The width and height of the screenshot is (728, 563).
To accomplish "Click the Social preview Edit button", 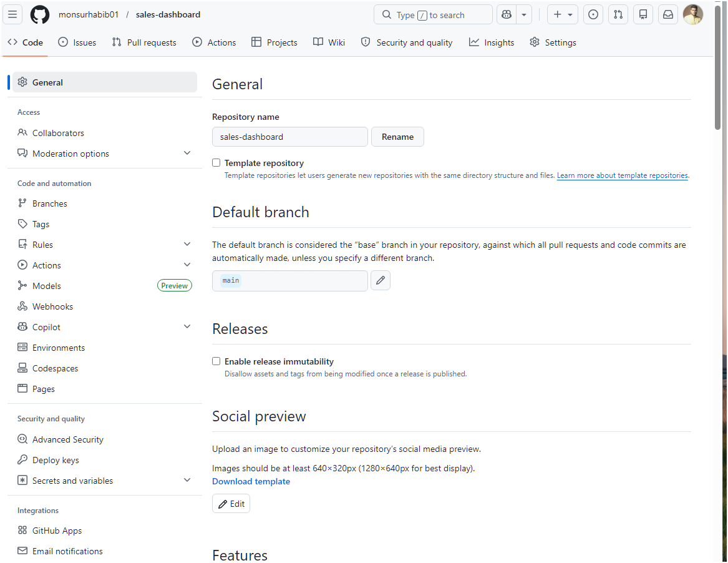I will [231, 504].
